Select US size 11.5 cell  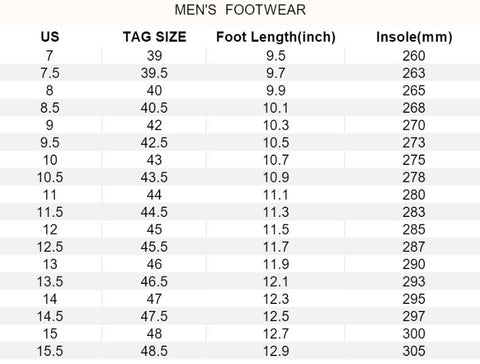(x=50, y=212)
